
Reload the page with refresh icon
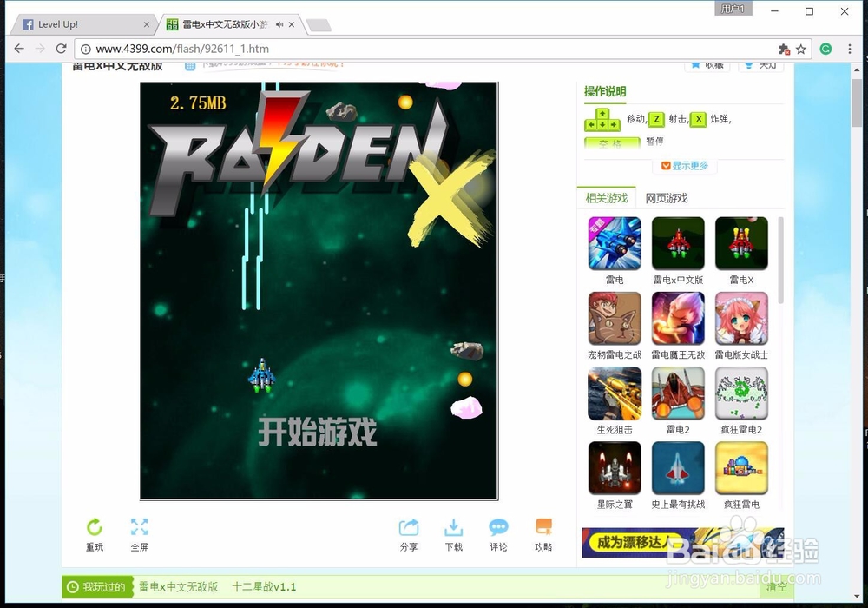click(61, 49)
